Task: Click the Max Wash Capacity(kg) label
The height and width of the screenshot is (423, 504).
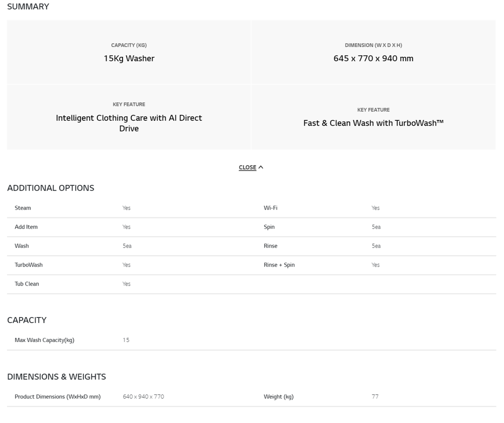Action: coord(44,340)
